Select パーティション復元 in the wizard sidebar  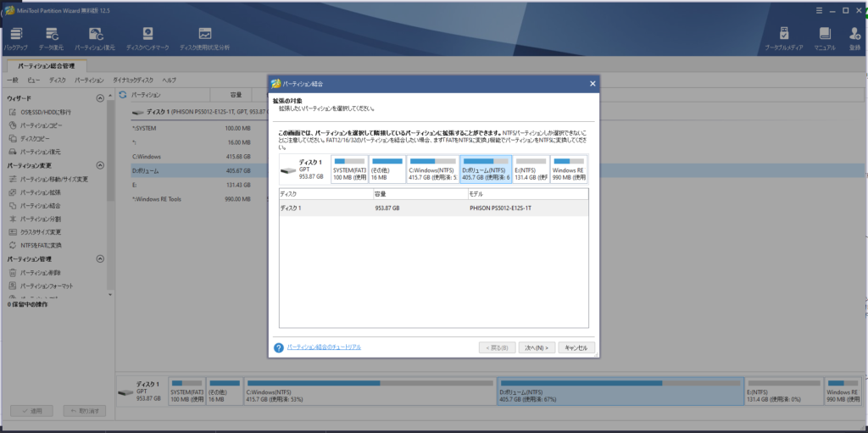pyautogui.click(x=35, y=152)
